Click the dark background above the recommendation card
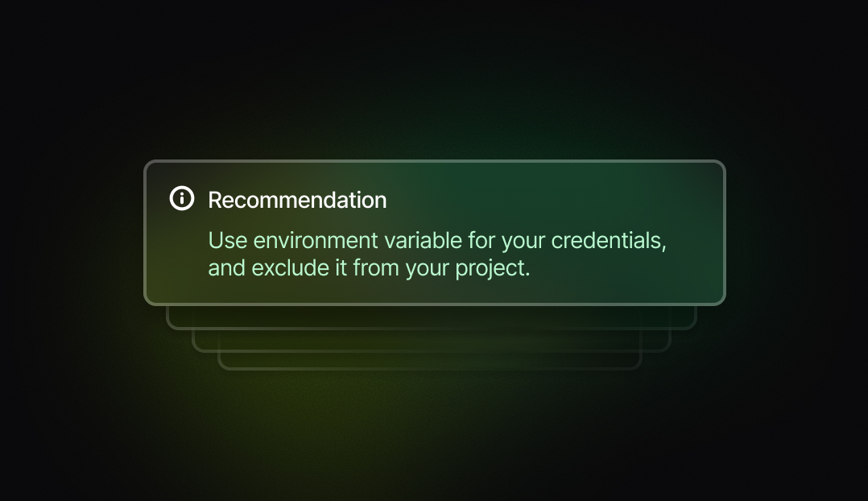The image size is (868, 501). 434,77
